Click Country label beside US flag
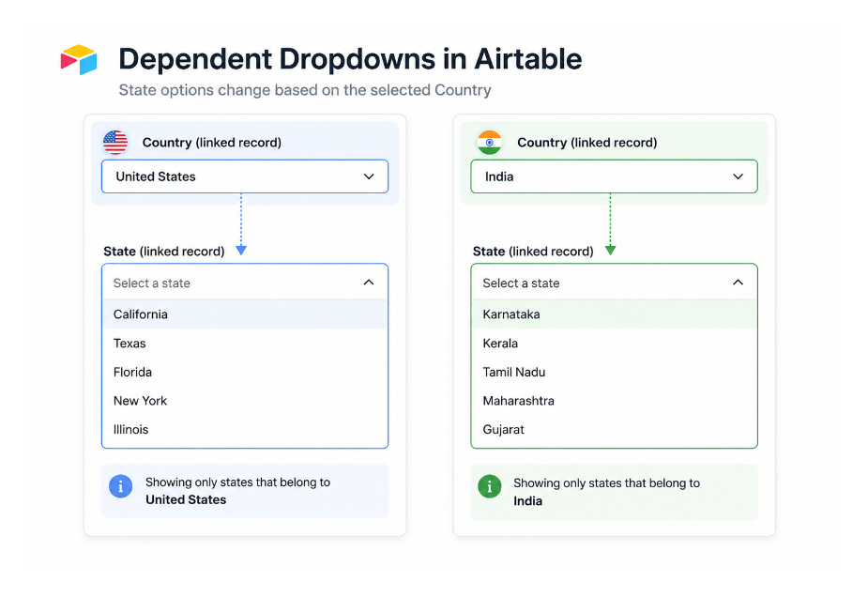This screenshot has width=868, height=597. 211,143
